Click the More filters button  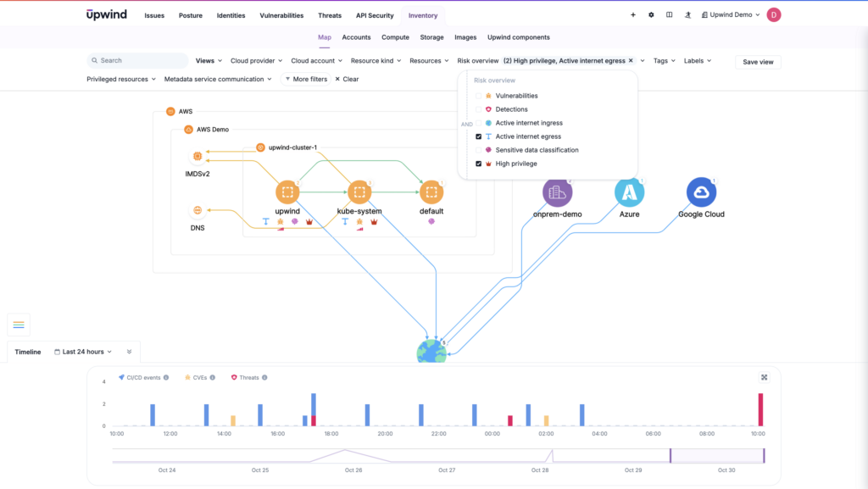[x=305, y=79]
